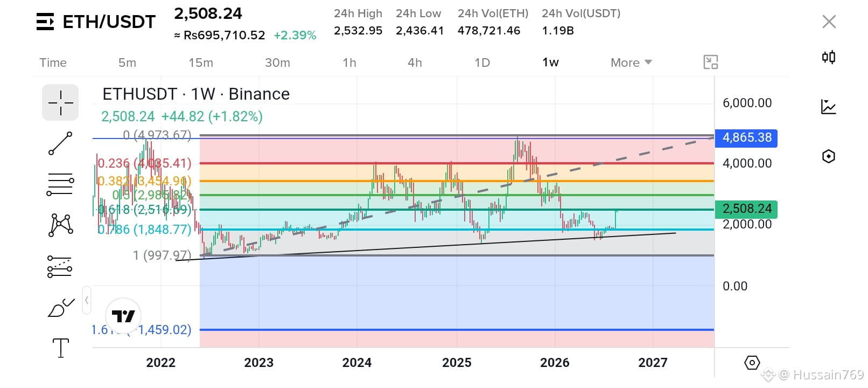Select the 5m timeframe
The width and height of the screenshot is (868, 388).
tap(127, 63)
